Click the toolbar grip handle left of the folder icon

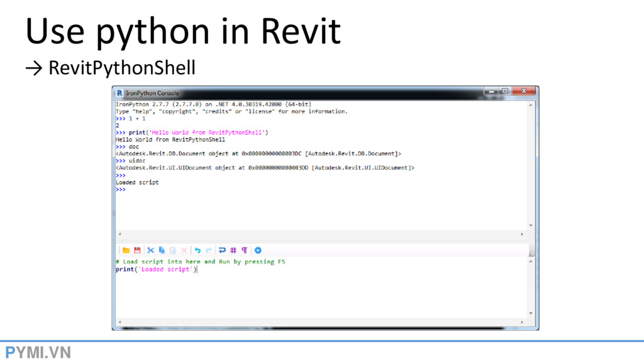(x=119, y=250)
